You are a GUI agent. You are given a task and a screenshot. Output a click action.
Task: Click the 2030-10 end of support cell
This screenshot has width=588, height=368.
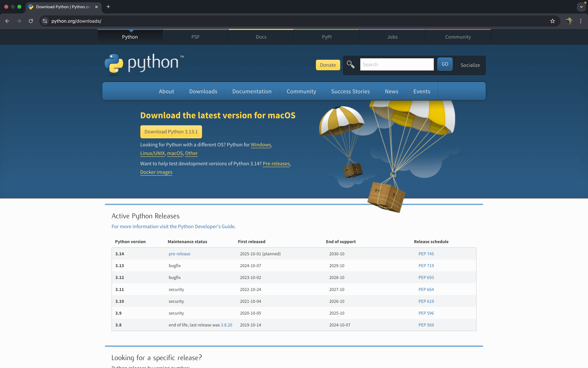(337, 254)
